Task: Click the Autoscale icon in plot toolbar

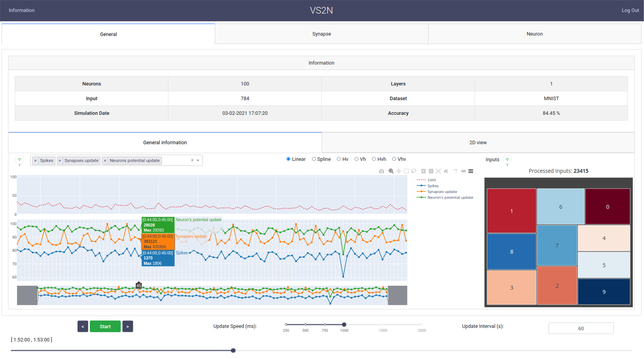Action: point(438,171)
